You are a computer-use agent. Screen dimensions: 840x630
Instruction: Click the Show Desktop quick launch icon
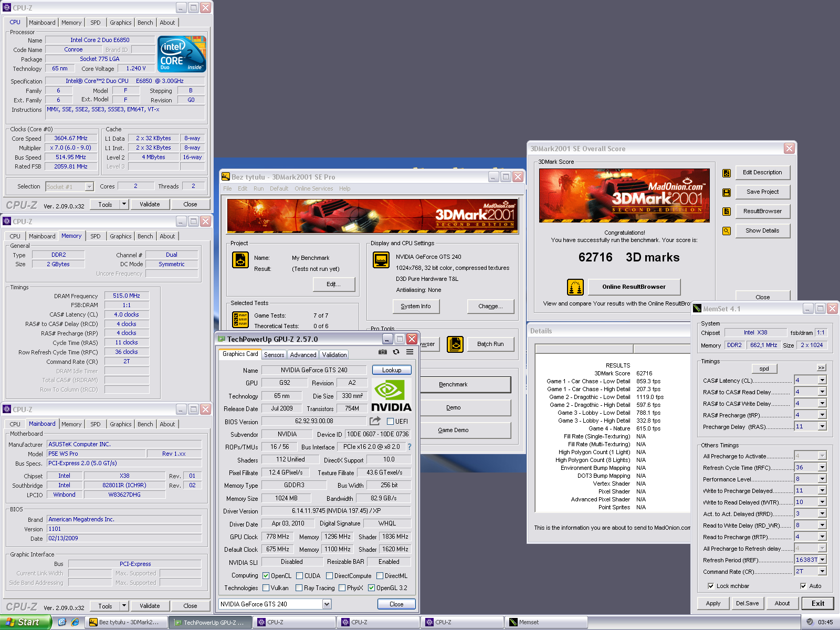coord(62,622)
